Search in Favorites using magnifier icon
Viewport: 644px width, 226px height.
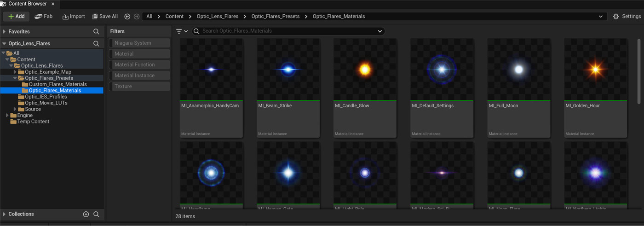(x=96, y=32)
